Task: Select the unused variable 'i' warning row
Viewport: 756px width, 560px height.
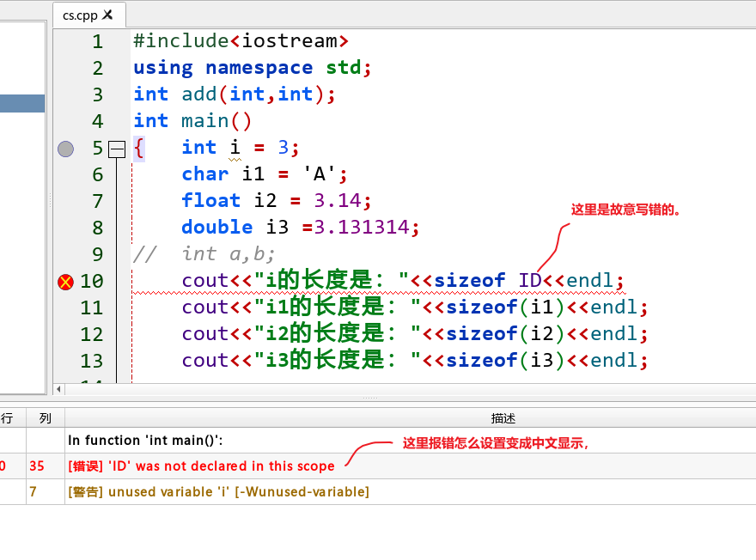Action: point(378,492)
